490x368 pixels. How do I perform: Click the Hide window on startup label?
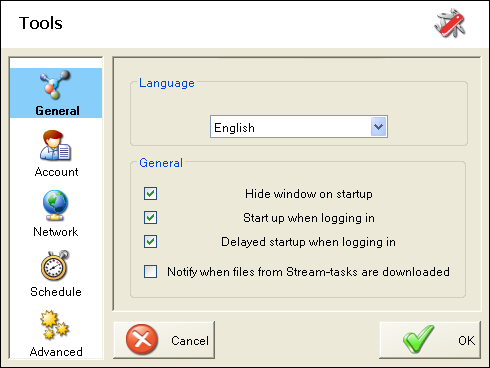pos(309,194)
